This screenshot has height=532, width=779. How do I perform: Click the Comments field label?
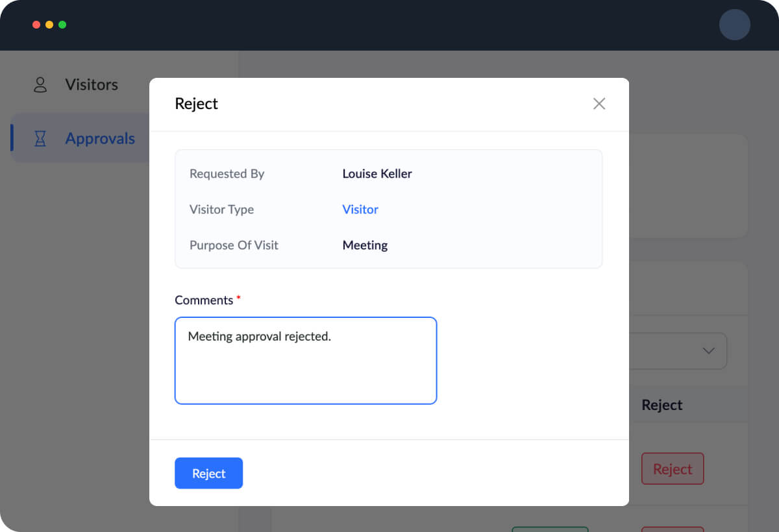tap(204, 300)
